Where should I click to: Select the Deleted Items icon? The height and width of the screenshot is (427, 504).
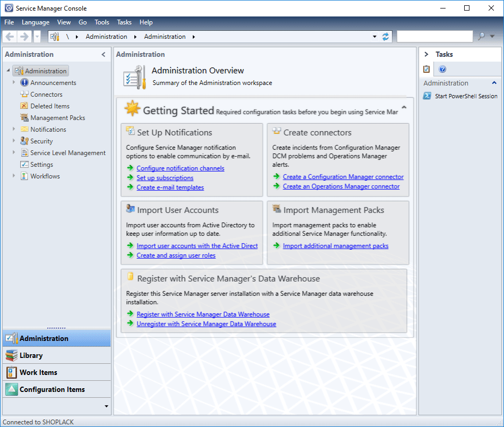tap(24, 106)
